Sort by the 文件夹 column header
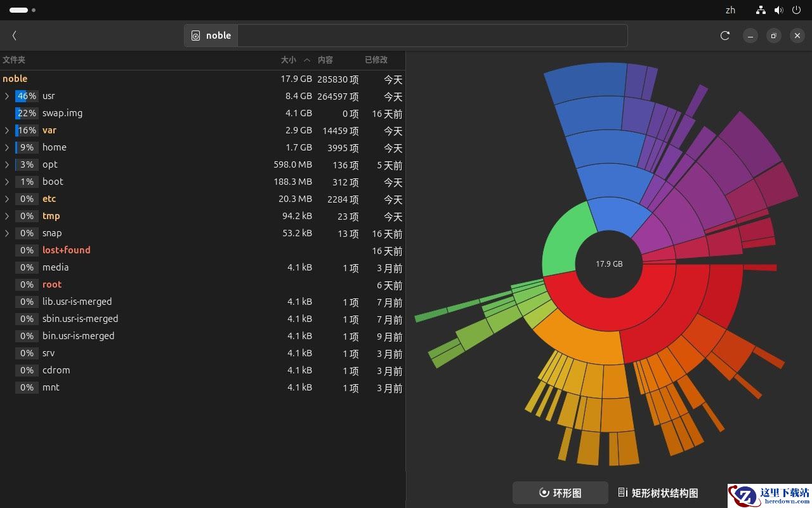Viewport: 812px width, 508px height. (x=14, y=60)
